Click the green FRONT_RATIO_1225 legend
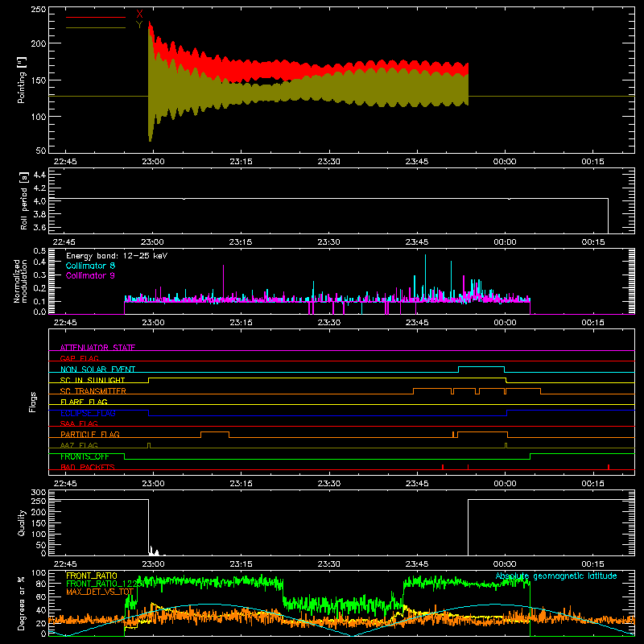 105,584
